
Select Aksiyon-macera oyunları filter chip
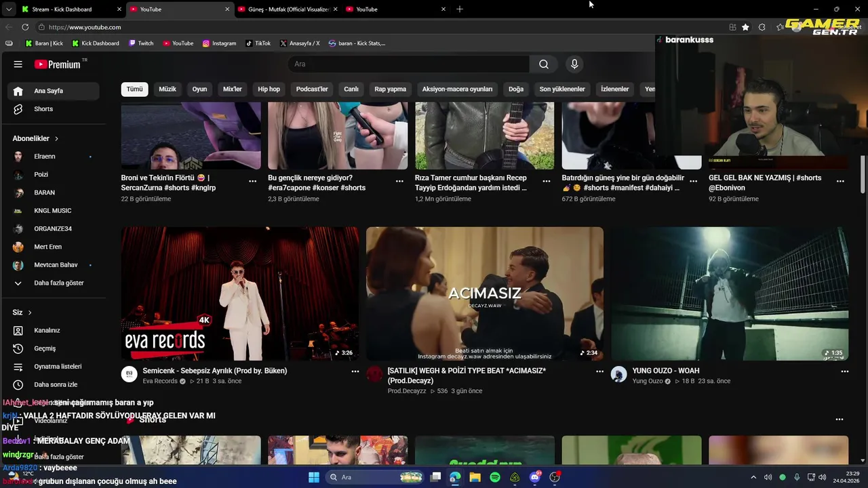click(x=457, y=89)
